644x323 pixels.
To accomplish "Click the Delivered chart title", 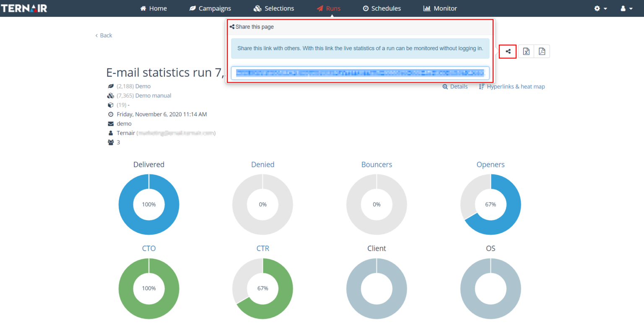I will (x=149, y=164).
